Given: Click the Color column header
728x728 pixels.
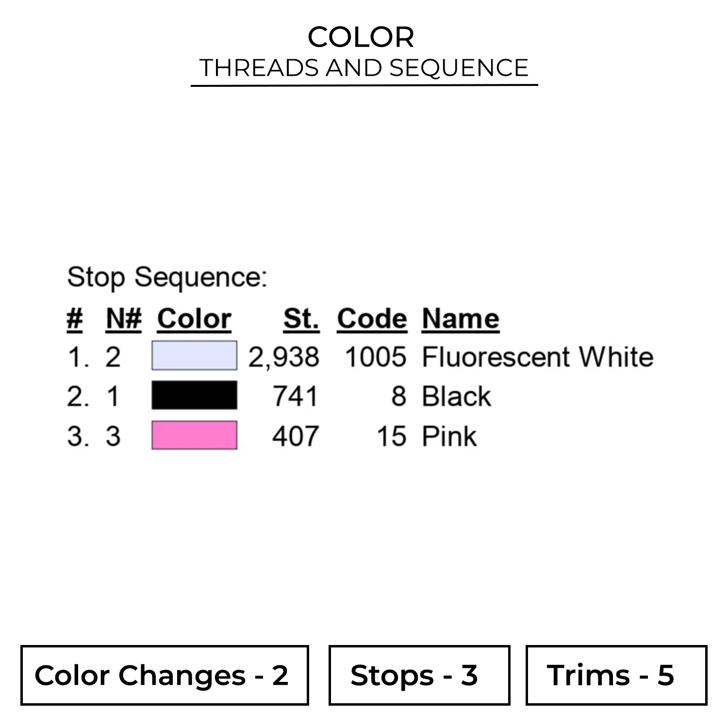Looking at the screenshot, I should (194, 319).
